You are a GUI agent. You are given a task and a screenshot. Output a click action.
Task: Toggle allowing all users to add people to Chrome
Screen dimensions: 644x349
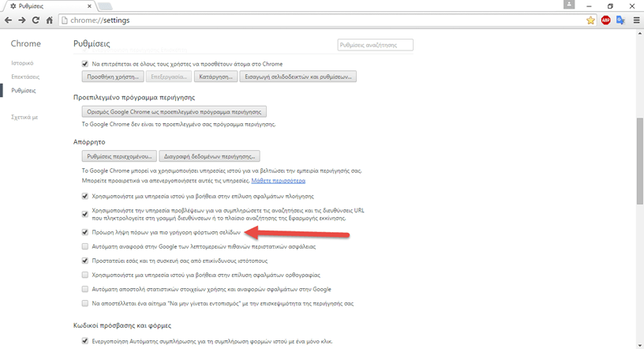coord(85,64)
